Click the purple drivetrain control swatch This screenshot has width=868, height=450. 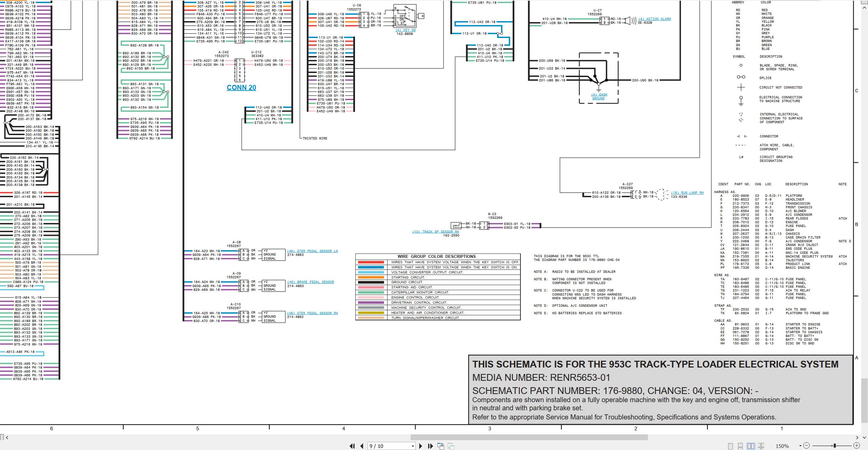371,302
